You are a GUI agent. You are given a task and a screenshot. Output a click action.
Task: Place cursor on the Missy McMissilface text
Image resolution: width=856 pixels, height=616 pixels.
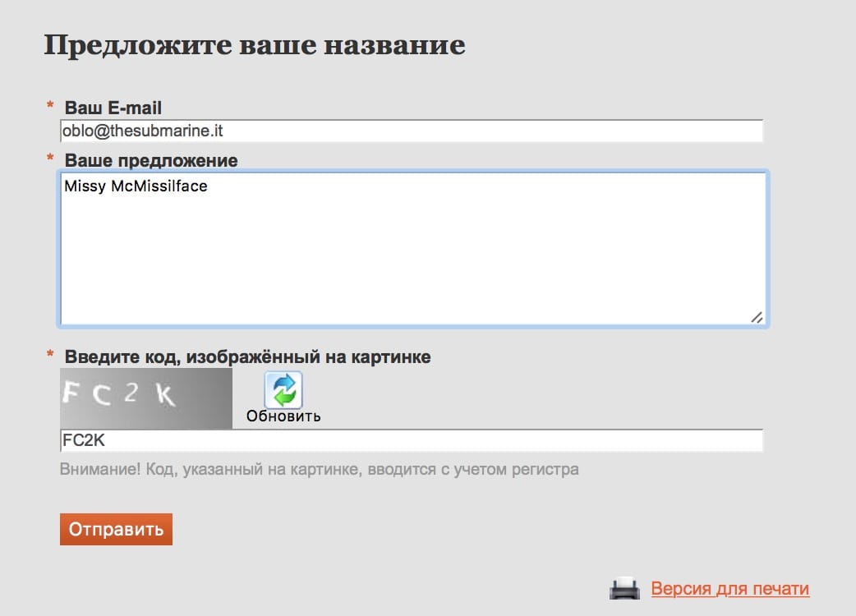[136, 186]
